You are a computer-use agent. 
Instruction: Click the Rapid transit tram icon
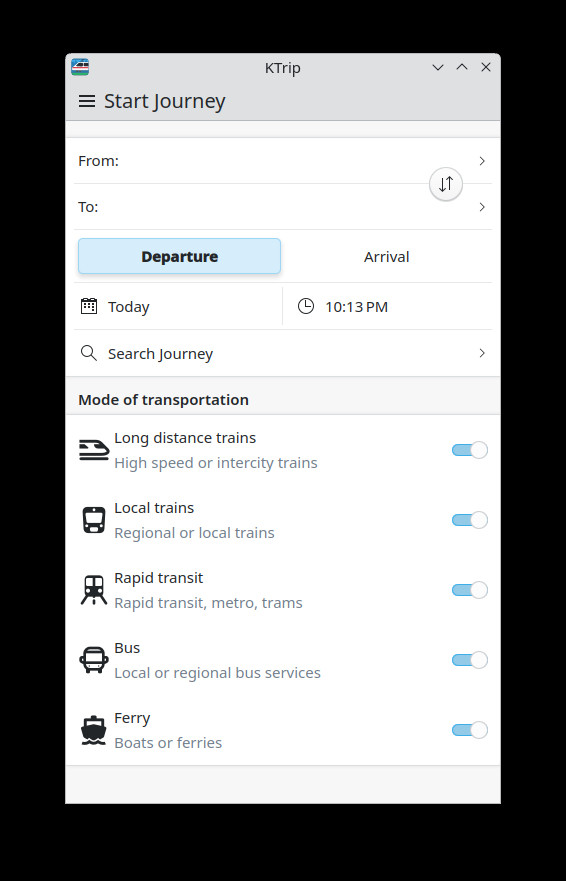click(94, 590)
